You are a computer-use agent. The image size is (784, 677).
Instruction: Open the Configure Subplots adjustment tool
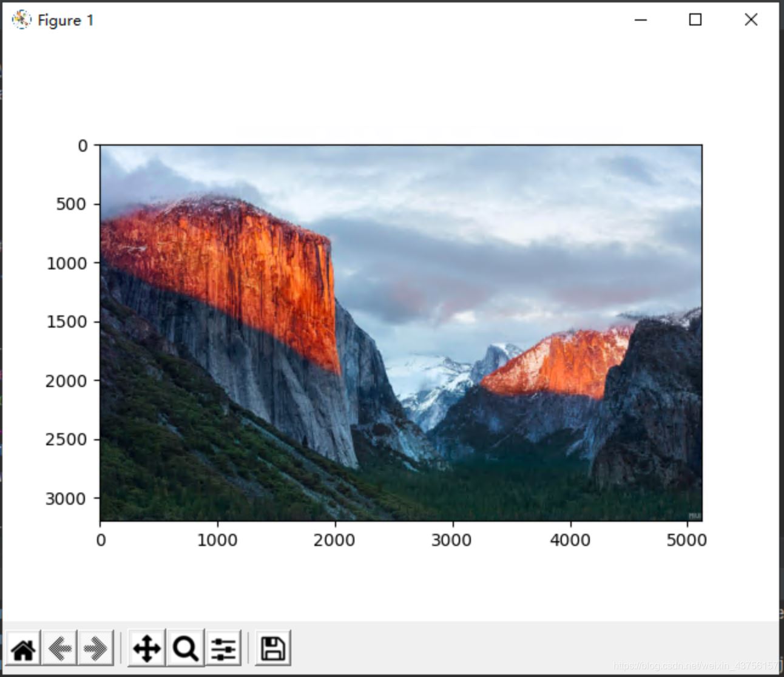[222, 648]
